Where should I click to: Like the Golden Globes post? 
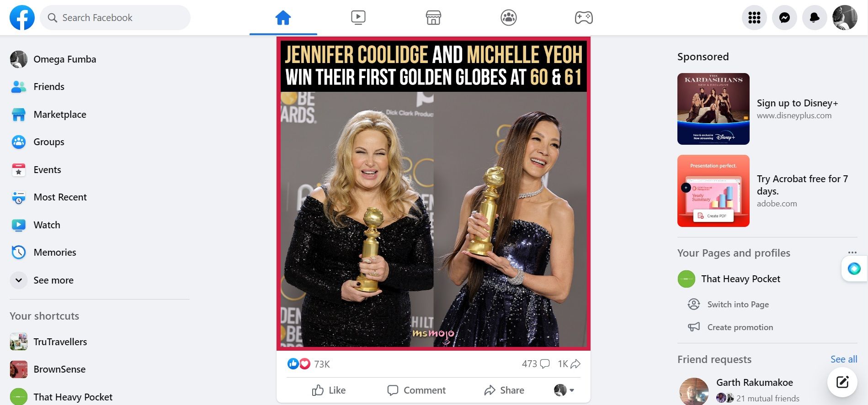(329, 390)
